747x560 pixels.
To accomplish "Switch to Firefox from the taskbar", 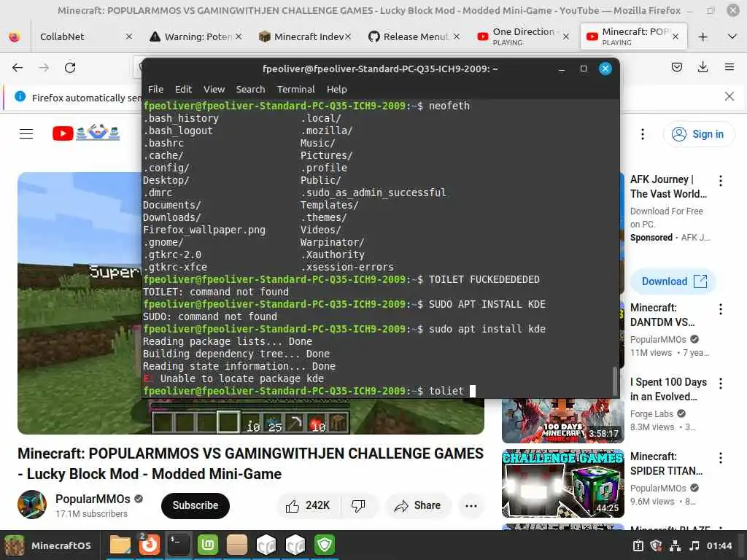I will point(149,545).
